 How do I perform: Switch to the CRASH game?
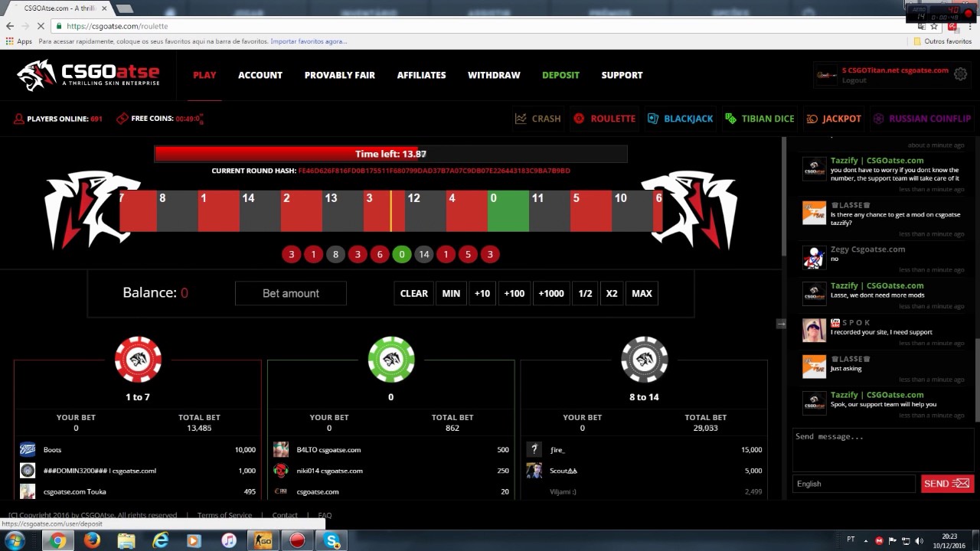(x=537, y=119)
